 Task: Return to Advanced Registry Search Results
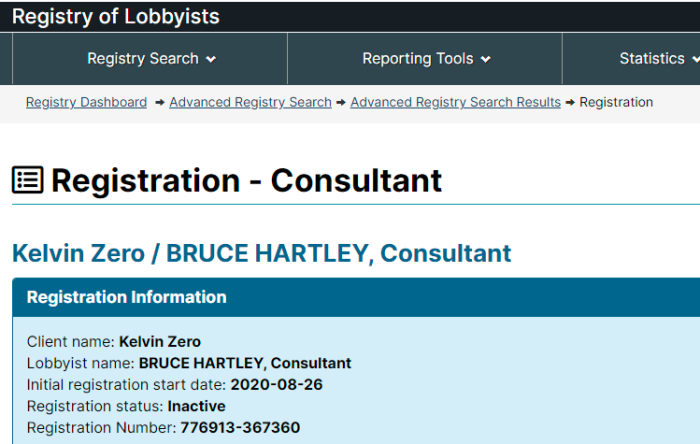click(455, 102)
